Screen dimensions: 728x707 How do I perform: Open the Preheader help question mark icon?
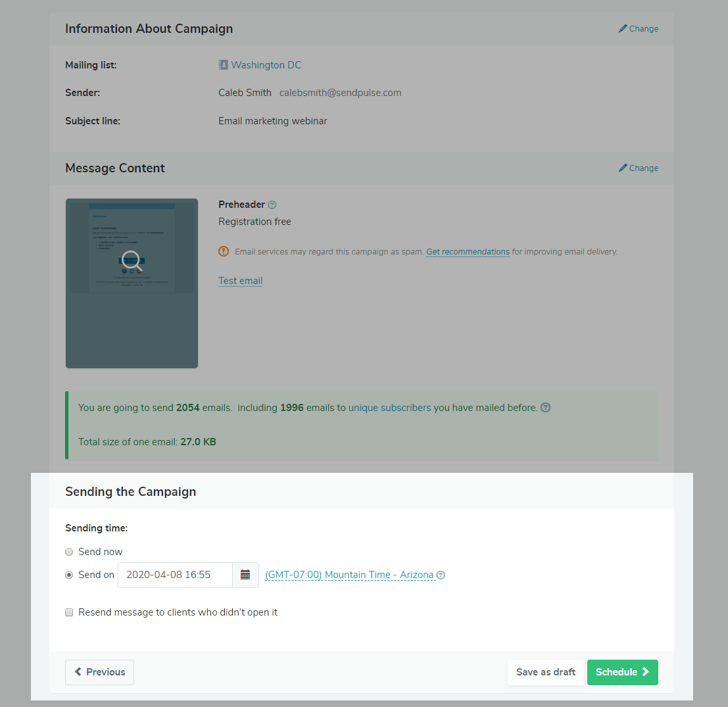pyautogui.click(x=272, y=205)
